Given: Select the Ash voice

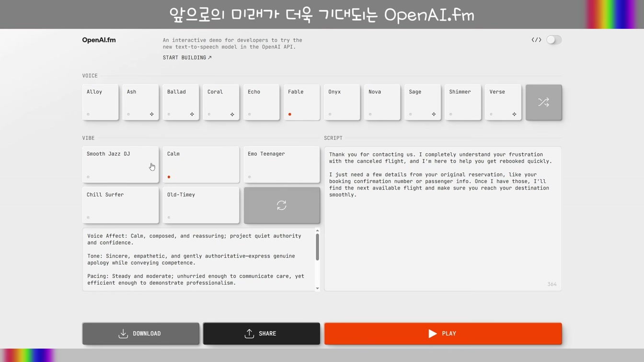Looking at the screenshot, I should 140,102.
